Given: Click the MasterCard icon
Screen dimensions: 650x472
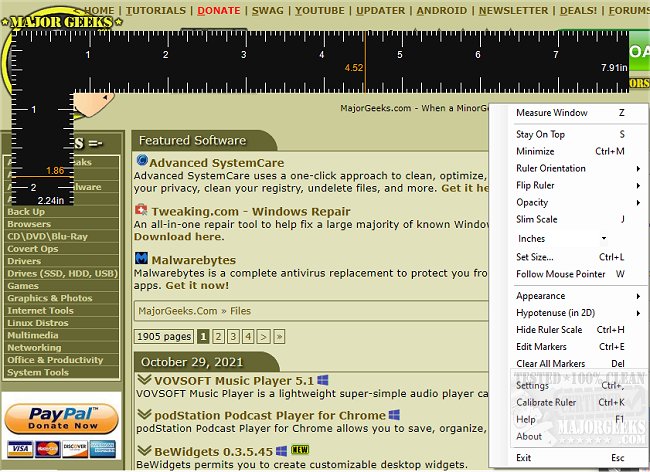Looking at the screenshot, I should tap(48, 449).
